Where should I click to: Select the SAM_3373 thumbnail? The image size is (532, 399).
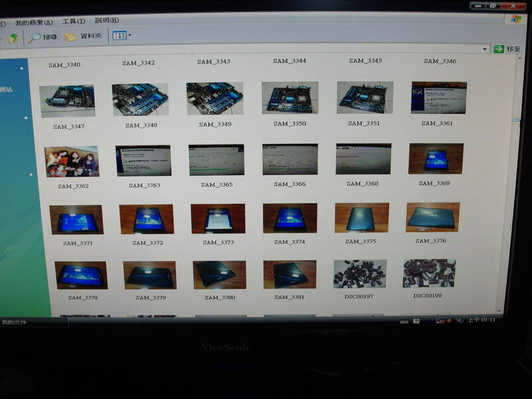217,219
